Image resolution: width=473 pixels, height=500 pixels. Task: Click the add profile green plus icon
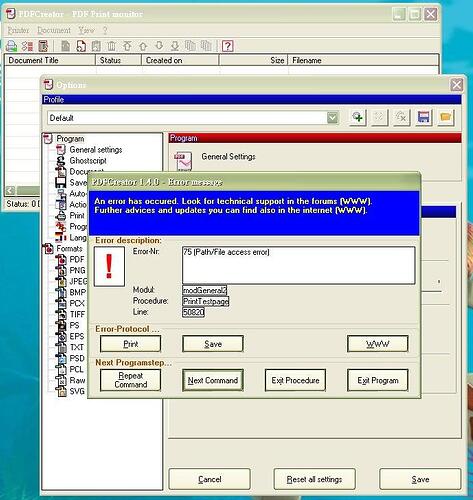[358, 117]
